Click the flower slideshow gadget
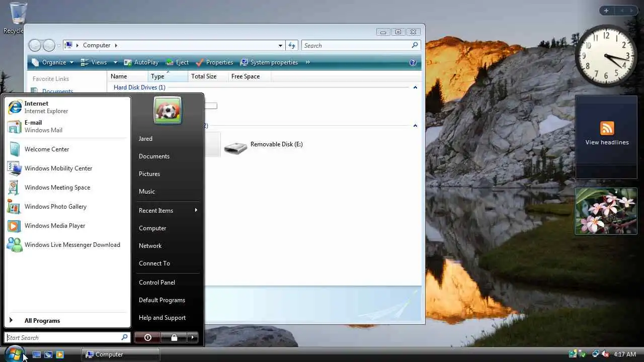Image resolution: width=644 pixels, height=362 pixels. pyautogui.click(x=606, y=211)
